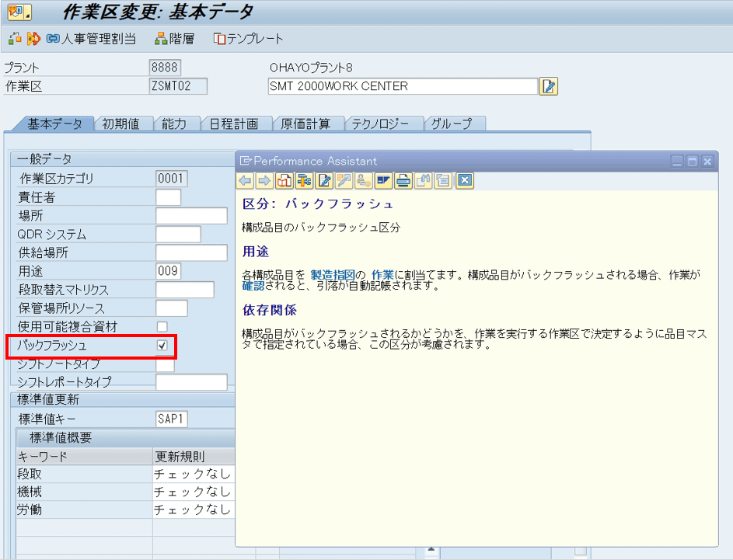733x560 pixels.
Task: Click the テンプレート template toolbar button
Action: (249, 38)
